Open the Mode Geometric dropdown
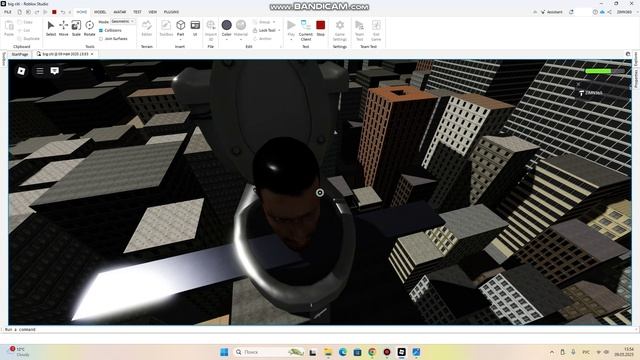 123,21
